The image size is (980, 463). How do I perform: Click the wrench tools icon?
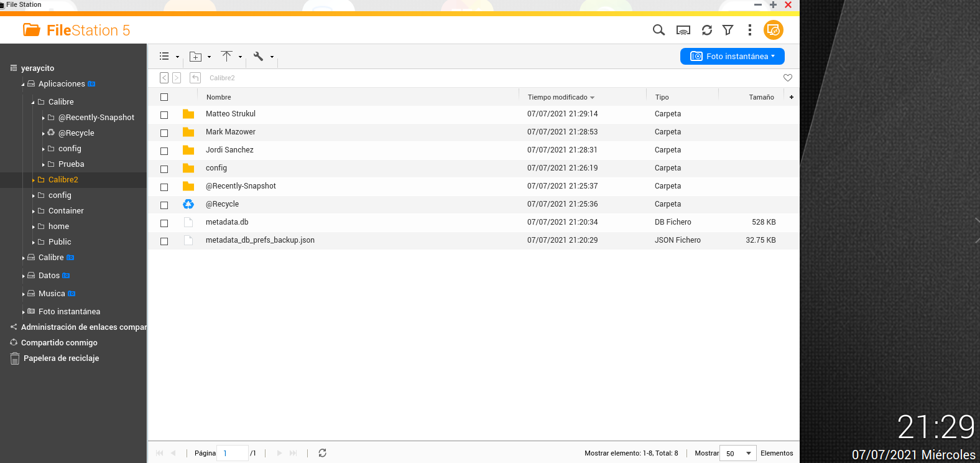[259, 56]
